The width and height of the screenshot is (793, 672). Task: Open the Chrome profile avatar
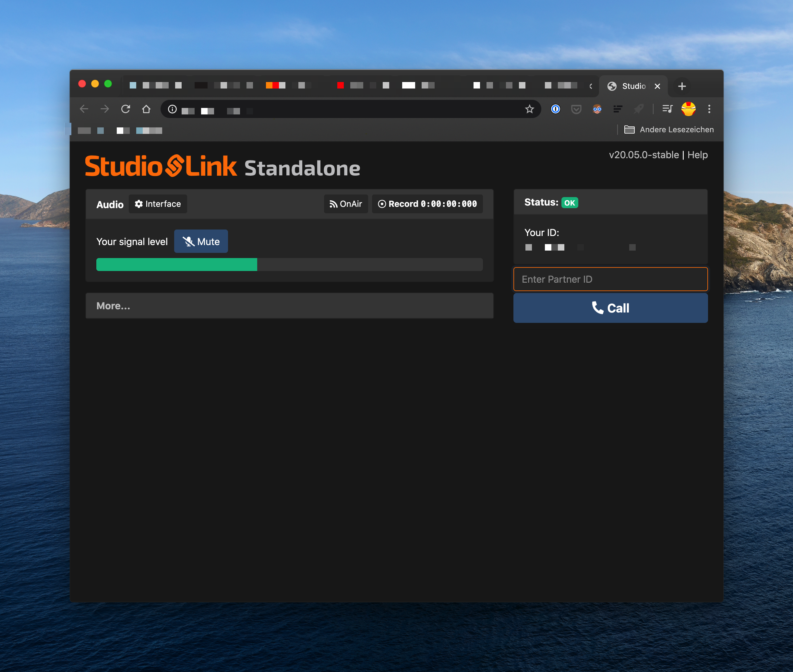click(x=688, y=109)
